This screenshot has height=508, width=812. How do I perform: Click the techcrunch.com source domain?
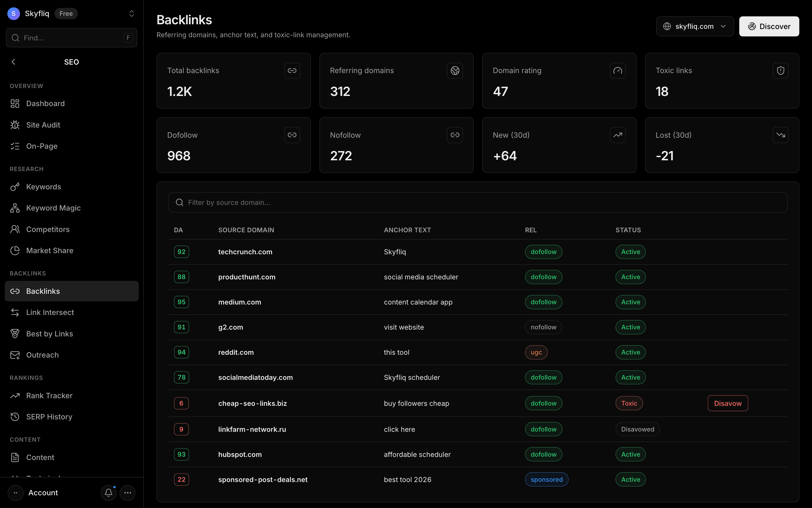[x=245, y=252]
